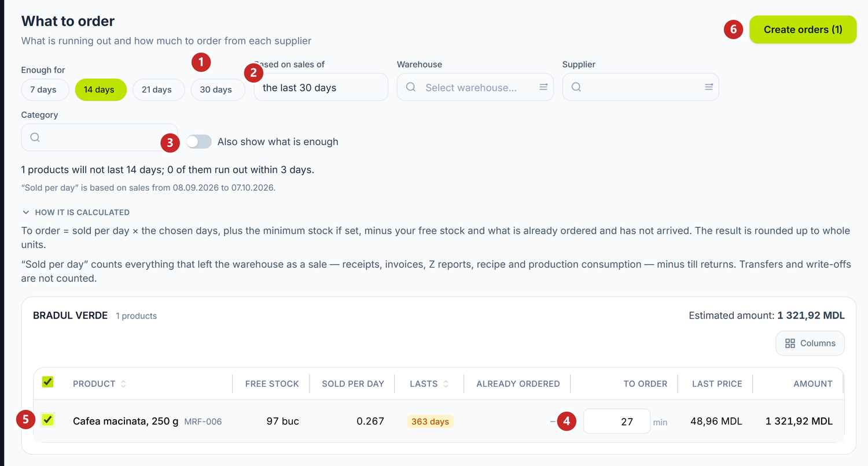Click the BRADUL VERDE supplier heading

[71, 316]
